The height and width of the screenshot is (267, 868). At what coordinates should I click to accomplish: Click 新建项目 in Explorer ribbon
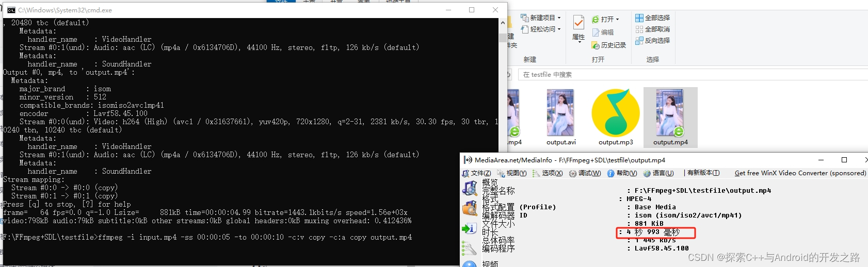pos(540,18)
